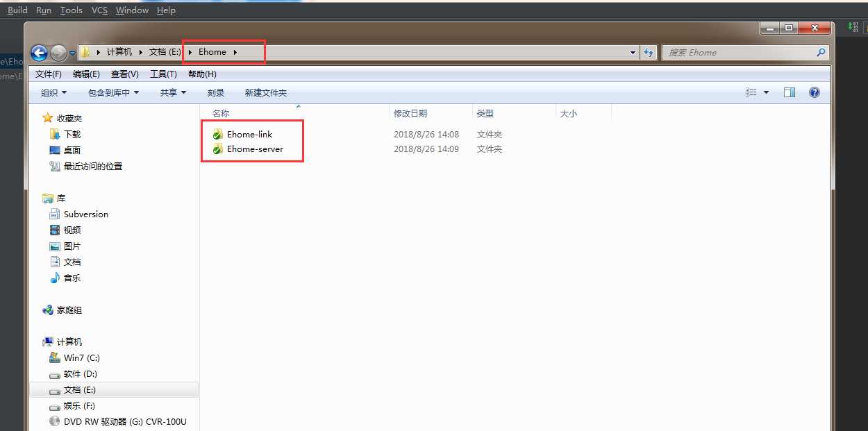
Task: Open the 编辑(E) menu
Action: [87, 74]
